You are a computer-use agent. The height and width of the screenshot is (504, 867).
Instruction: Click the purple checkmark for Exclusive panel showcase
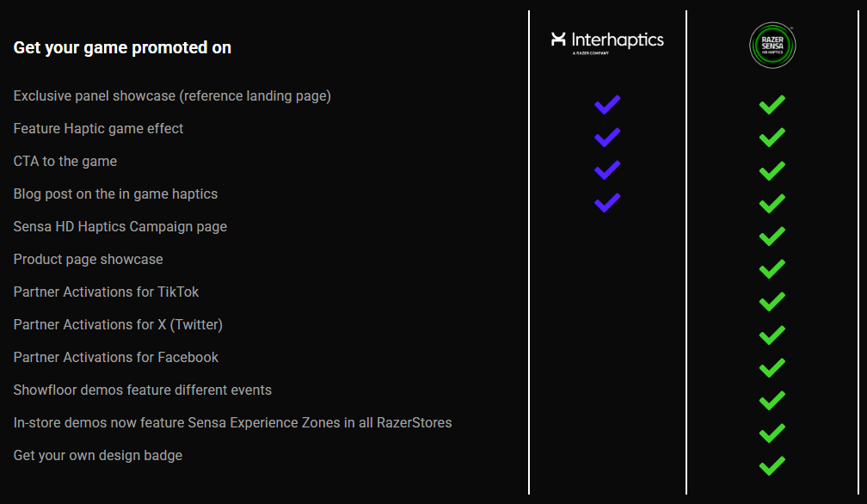click(607, 105)
